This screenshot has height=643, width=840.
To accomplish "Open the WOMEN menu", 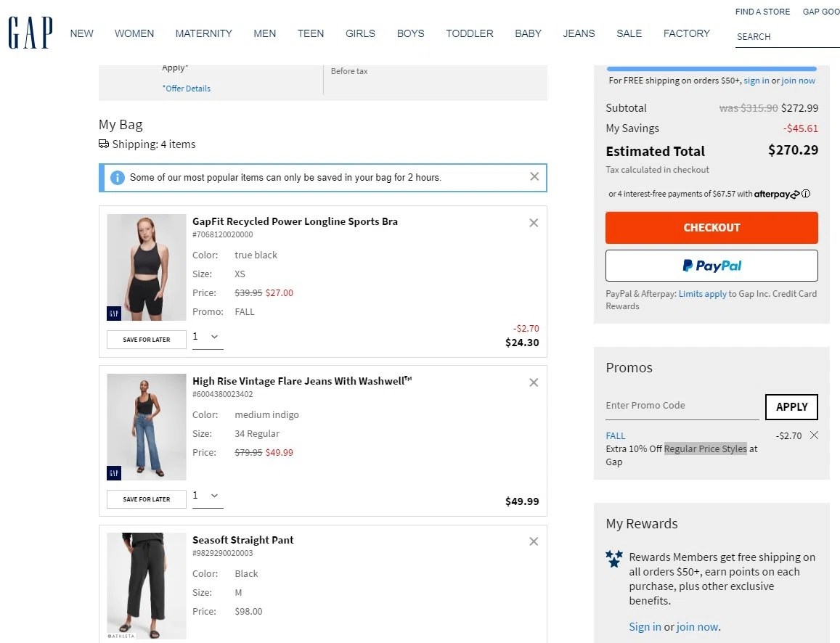I will point(134,33).
